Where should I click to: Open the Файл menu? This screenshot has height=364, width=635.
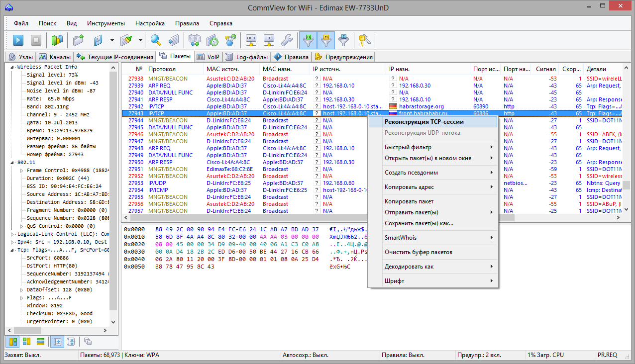pos(21,23)
